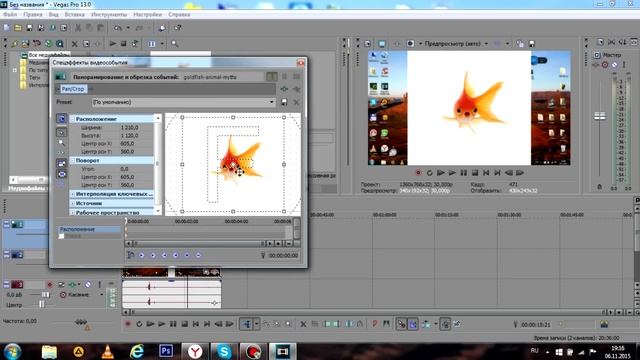Open the Preset dropdown (По умолчанию)
The height and width of the screenshot is (360, 640).
[272, 102]
